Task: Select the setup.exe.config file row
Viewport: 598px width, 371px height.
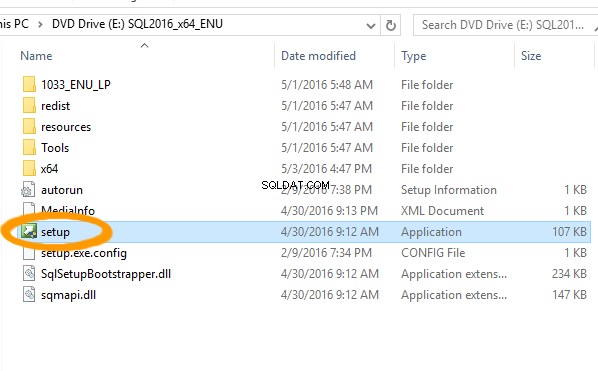Action: tap(296, 252)
